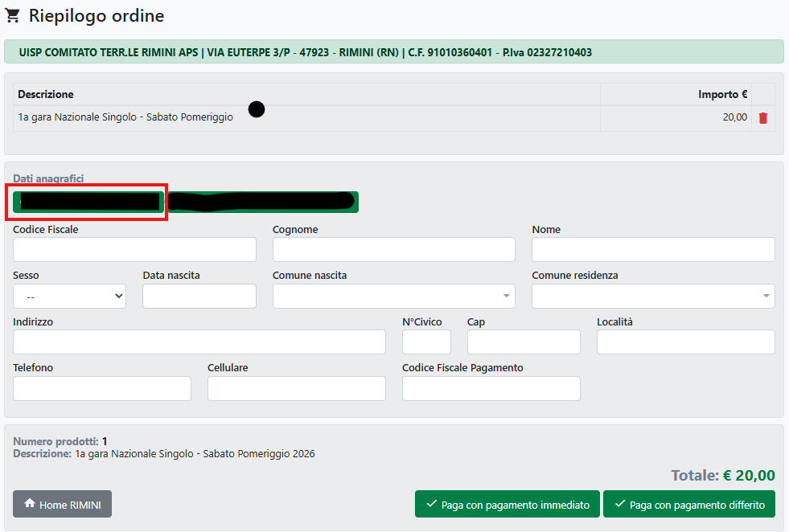Click the shopping cart icon in header
789x532 pixels.
pyautogui.click(x=13, y=15)
